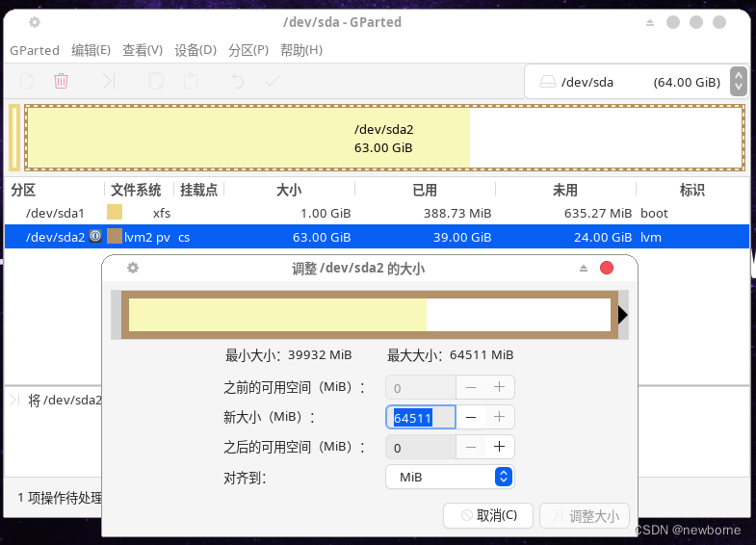Click the right resize handle arrow in dialog
This screenshot has height=545, width=756.
tap(623, 315)
